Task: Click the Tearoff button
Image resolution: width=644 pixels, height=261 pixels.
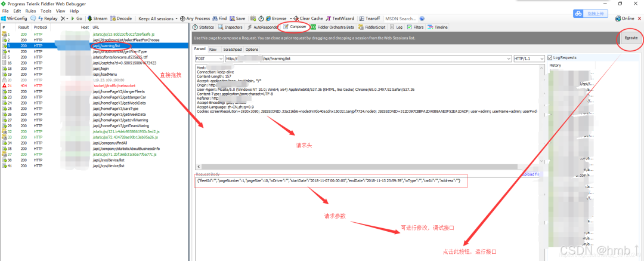Action: tap(370, 19)
